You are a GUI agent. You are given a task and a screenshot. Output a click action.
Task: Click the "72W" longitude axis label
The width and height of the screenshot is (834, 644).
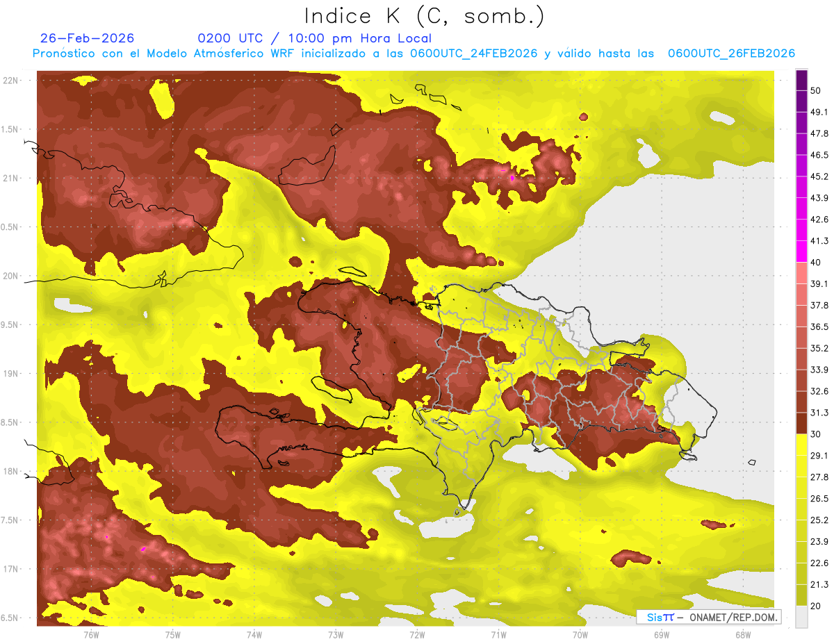417,635
